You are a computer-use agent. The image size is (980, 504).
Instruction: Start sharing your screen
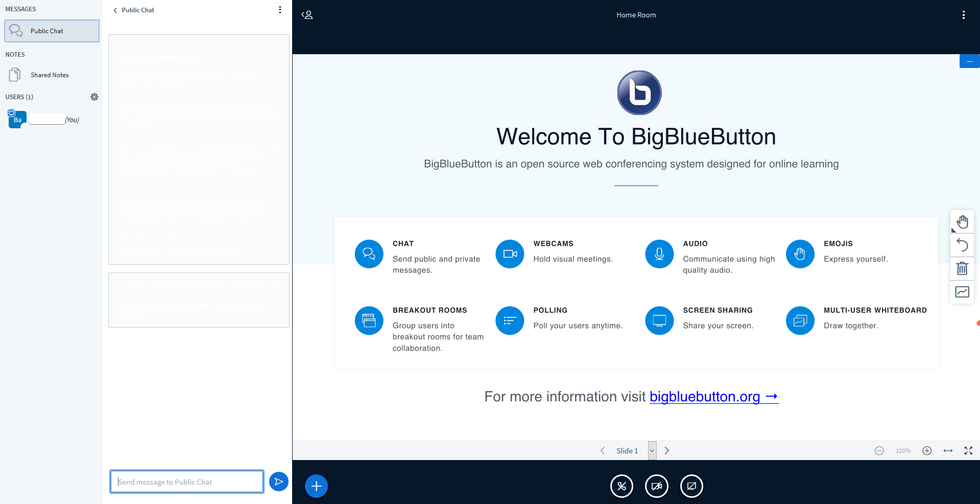[691, 486]
